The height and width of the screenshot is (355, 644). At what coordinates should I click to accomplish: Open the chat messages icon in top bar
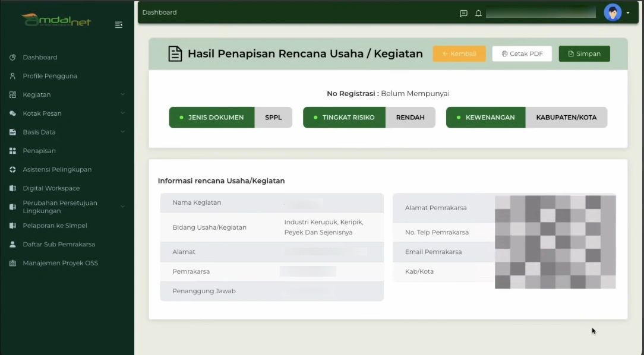click(x=463, y=12)
